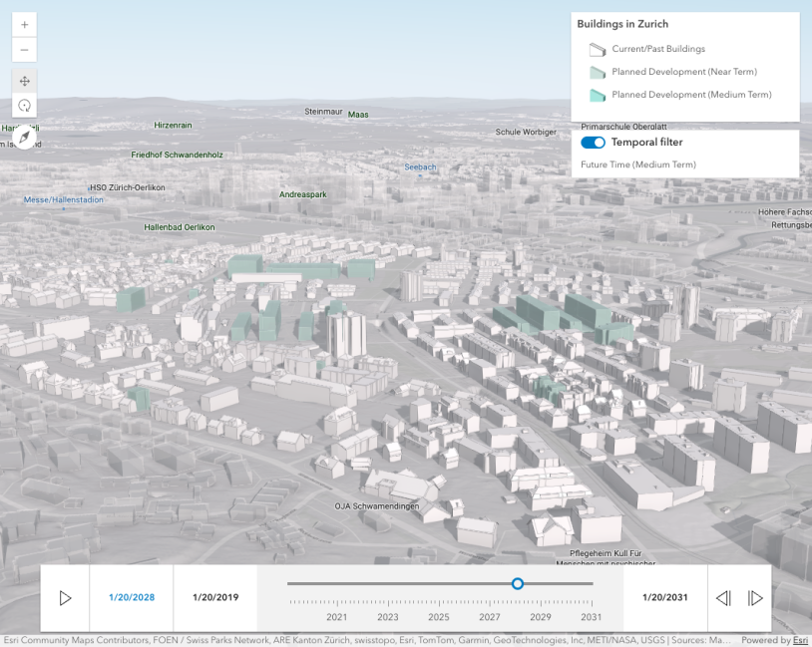This screenshot has width=812, height=647.
Task: Click the Planned Development (Medium Term) legend swatch
Action: click(597, 95)
